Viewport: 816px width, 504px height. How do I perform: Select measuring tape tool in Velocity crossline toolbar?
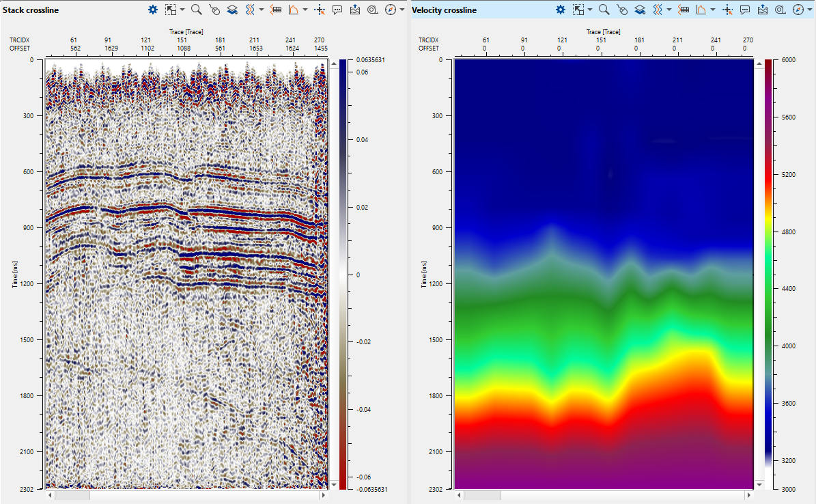tap(780, 10)
